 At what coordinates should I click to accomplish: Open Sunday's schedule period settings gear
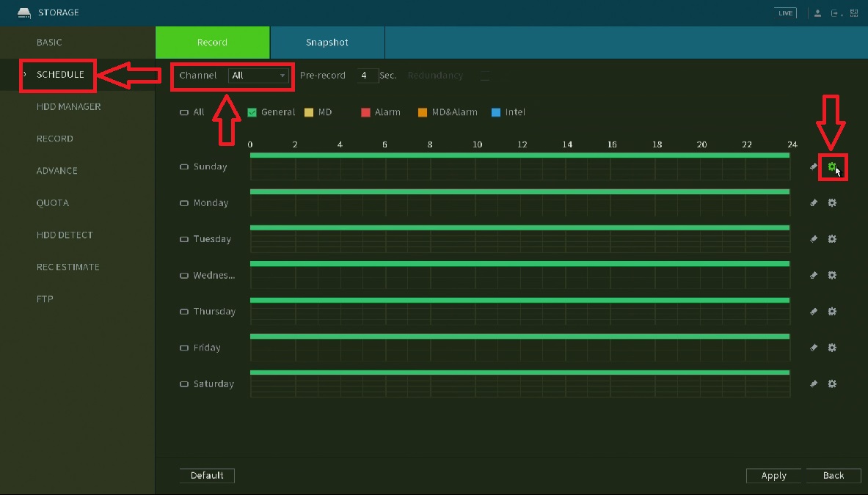[x=832, y=166]
